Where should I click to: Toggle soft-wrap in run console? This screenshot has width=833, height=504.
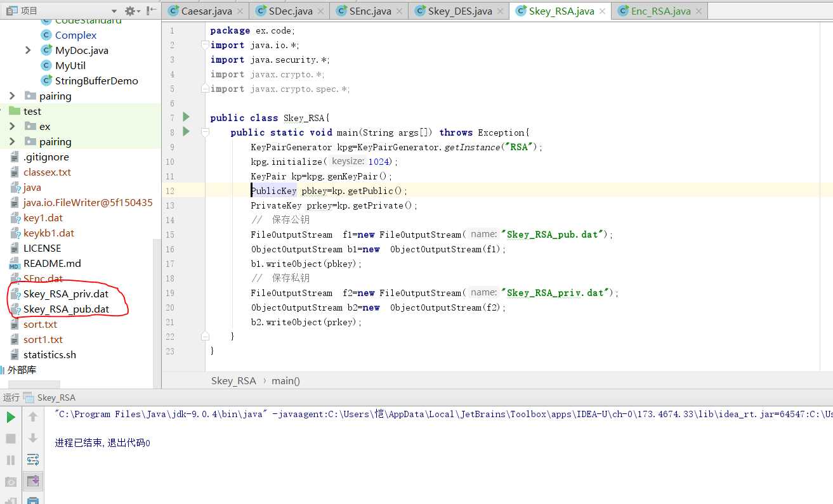pyautogui.click(x=33, y=460)
